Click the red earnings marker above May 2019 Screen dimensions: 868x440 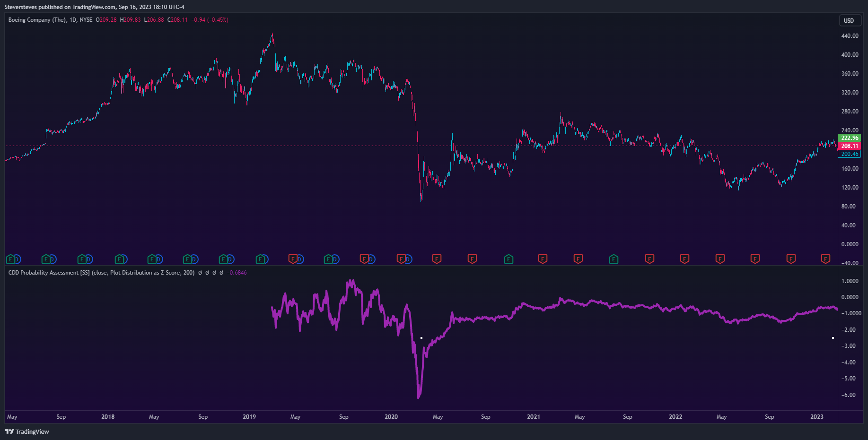[293, 259]
